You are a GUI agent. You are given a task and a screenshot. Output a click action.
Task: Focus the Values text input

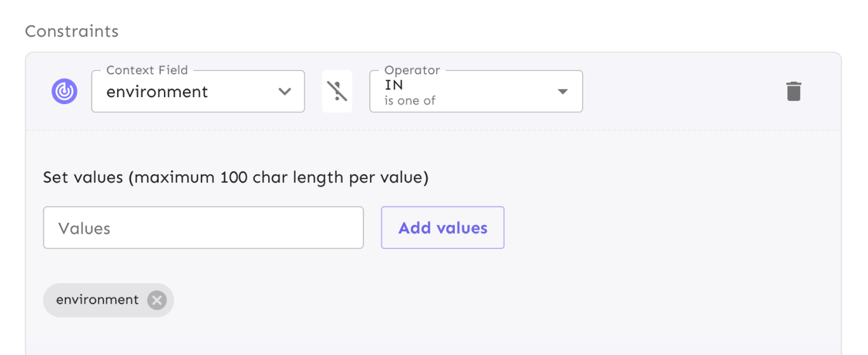tap(203, 228)
